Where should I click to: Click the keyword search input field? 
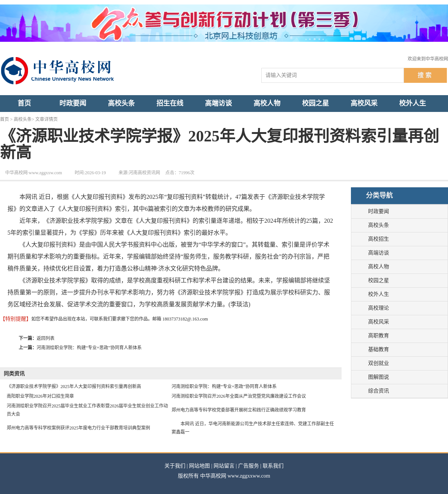point(332,75)
